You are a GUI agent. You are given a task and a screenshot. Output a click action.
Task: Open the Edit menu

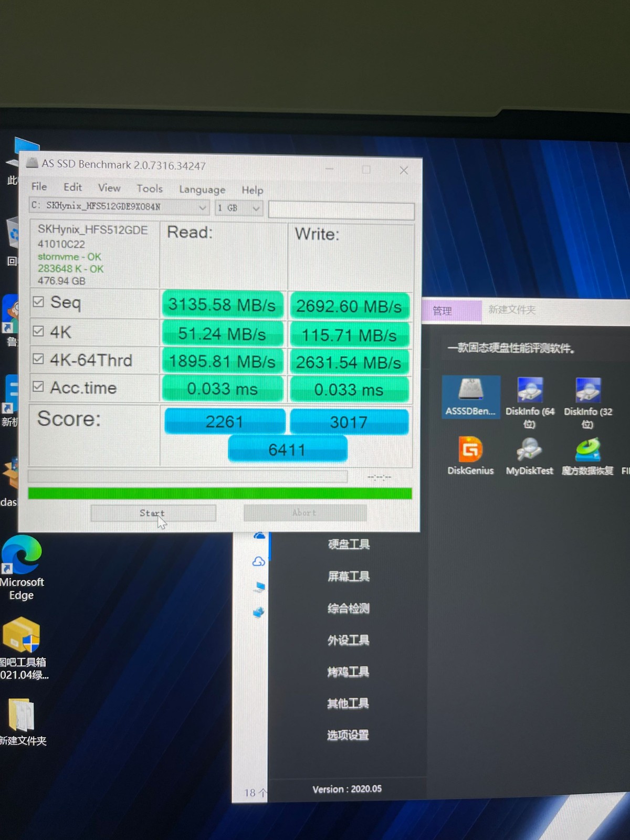tap(72, 187)
